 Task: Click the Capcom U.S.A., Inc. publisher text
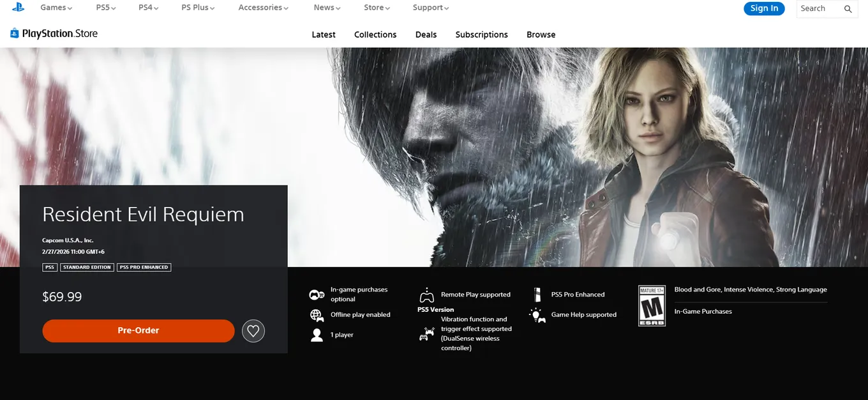[x=68, y=240]
